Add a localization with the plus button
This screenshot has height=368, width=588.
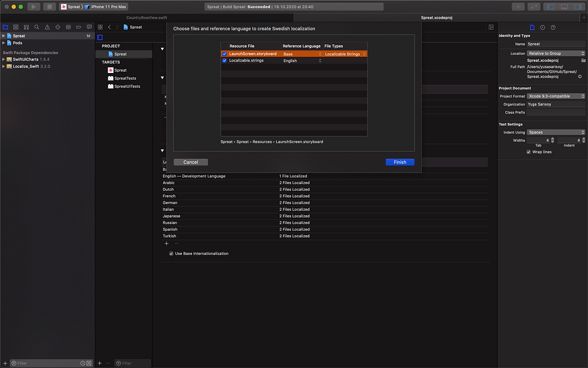166,243
